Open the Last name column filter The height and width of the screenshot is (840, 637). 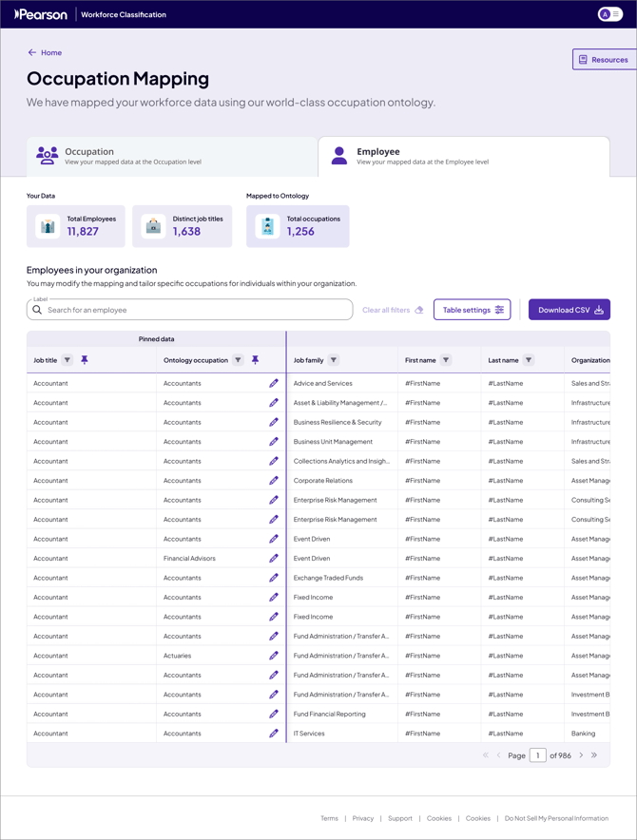529,360
